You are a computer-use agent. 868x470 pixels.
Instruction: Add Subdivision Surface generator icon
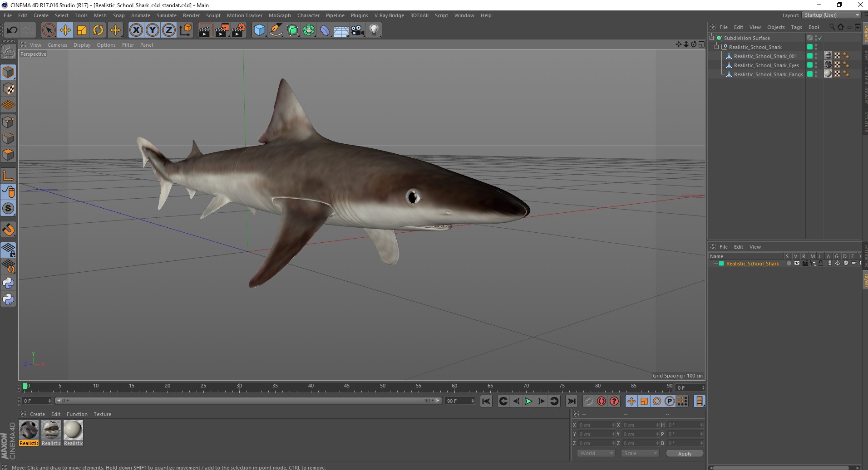[292, 30]
